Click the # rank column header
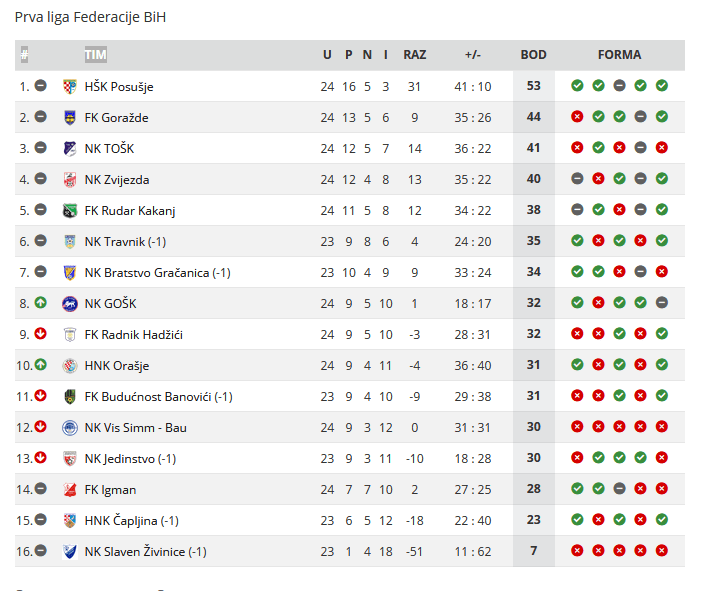 (24, 55)
